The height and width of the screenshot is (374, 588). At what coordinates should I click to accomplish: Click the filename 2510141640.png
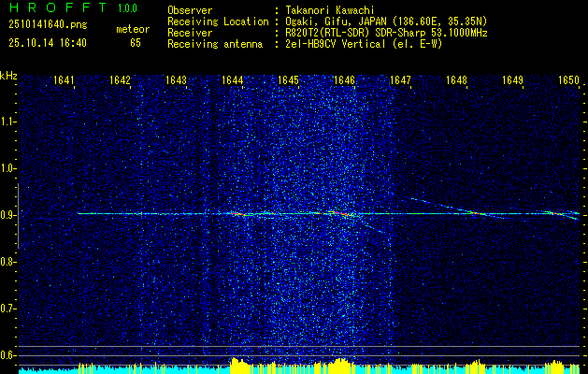[48, 25]
